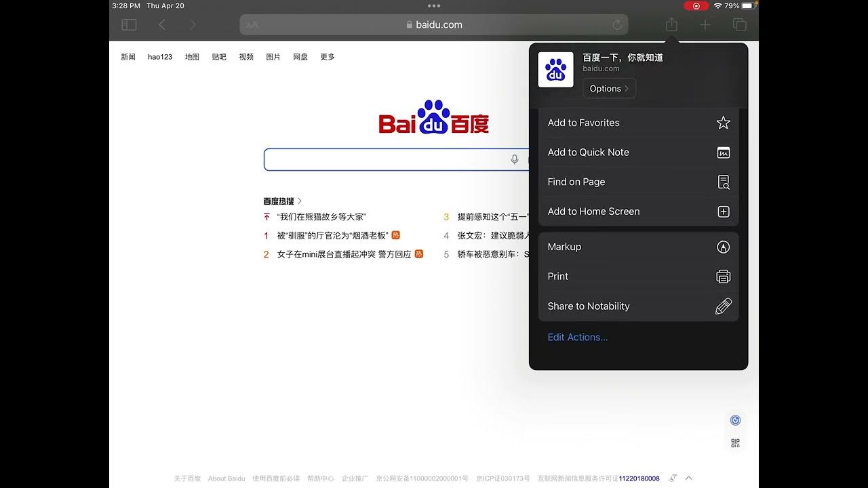
Task: Open 视频 link
Action: (246, 57)
